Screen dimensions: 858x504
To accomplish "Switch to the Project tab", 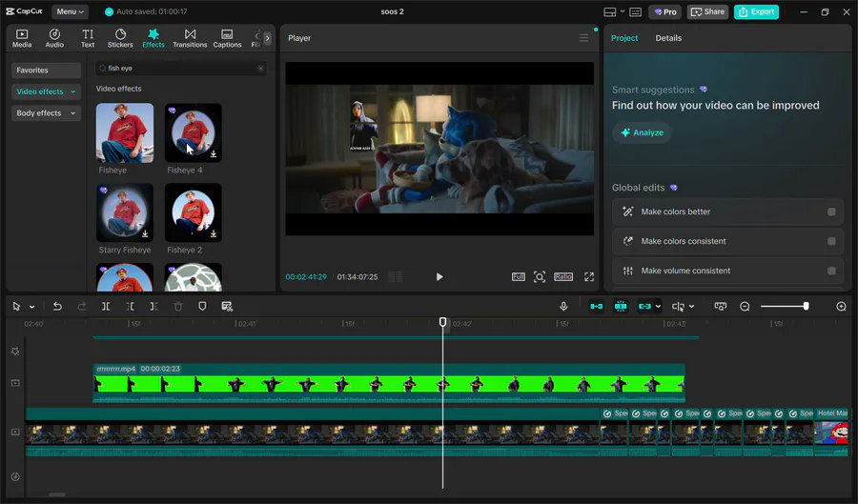I will [624, 38].
